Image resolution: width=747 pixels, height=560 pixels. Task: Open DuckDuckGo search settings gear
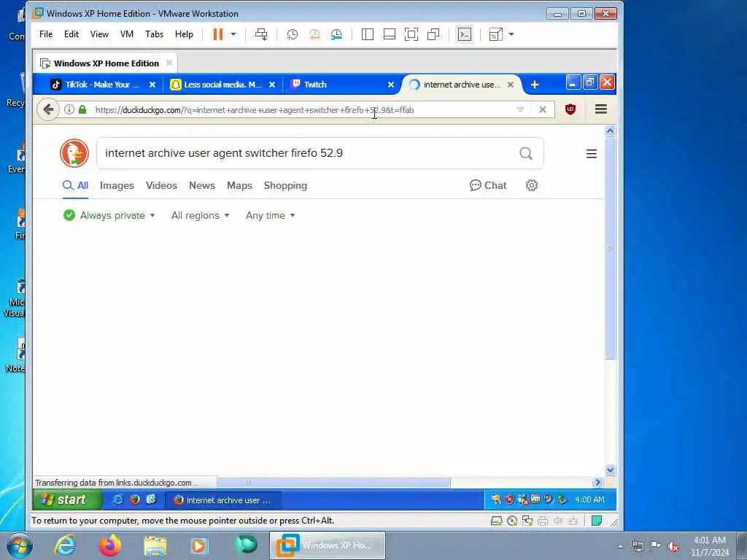532,185
